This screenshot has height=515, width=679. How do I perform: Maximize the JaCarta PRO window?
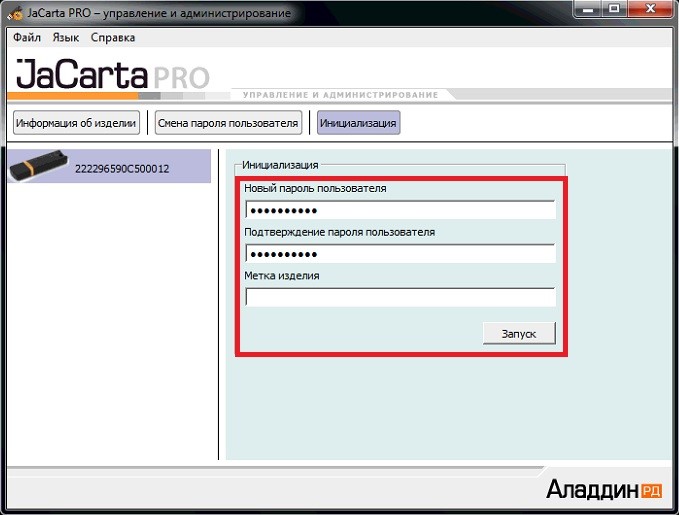(614, 9)
